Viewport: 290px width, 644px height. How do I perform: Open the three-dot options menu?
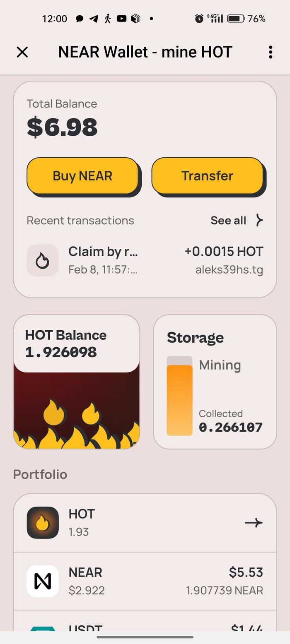pyautogui.click(x=270, y=52)
